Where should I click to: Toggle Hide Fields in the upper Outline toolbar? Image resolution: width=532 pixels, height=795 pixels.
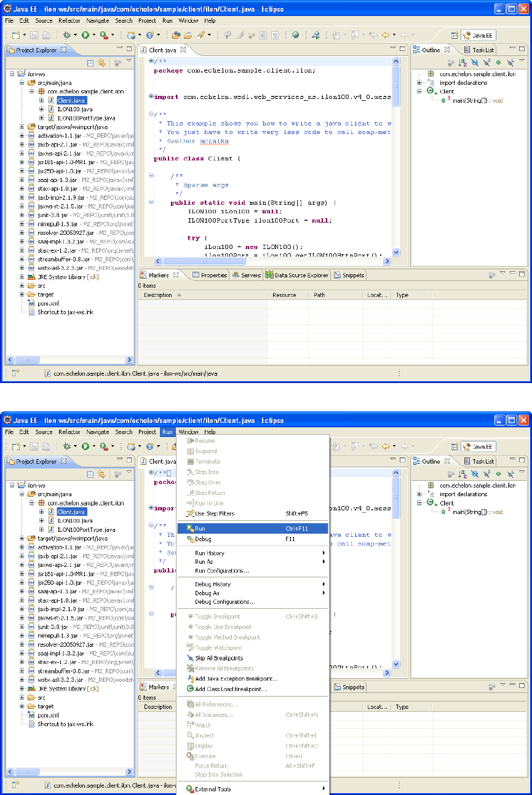click(x=474, y=63)
